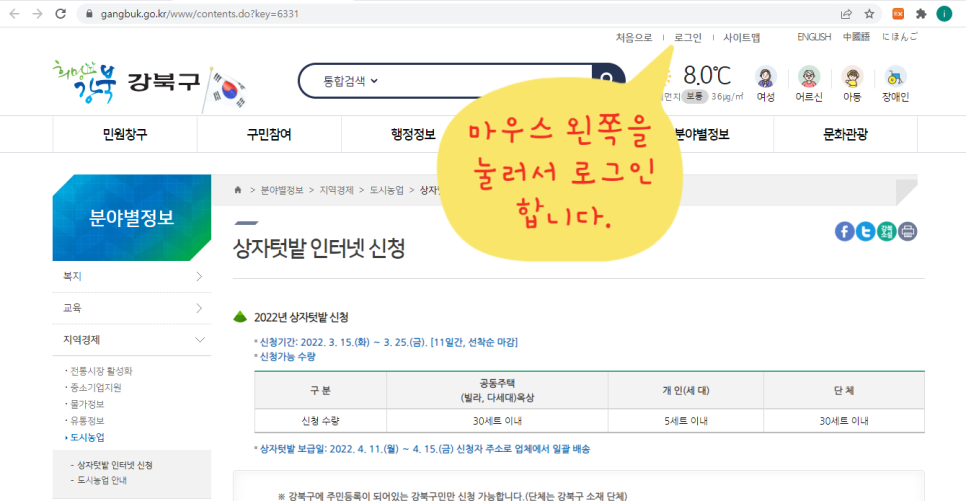
Task: Share the page on Facebook
Action: point(845,232)
